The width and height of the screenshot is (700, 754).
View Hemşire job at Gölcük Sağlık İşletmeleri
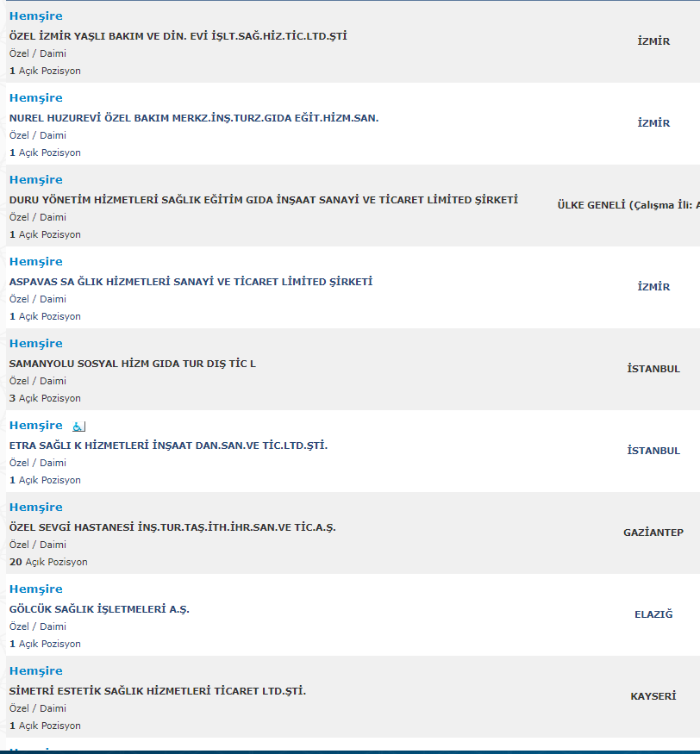tap(36, 589)
